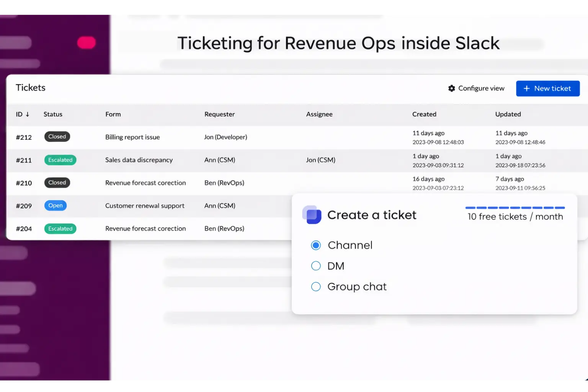Click created timestamp 2023-09-08 12:48:03
The image size is (588, 392).
click(x=438, y=142)
